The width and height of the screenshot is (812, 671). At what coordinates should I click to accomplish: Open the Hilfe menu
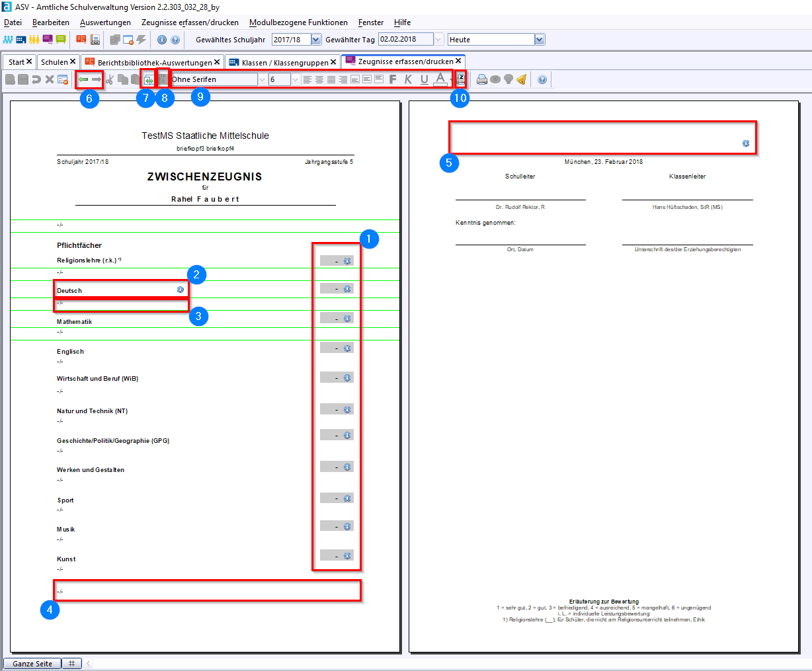tap(402, 22)
